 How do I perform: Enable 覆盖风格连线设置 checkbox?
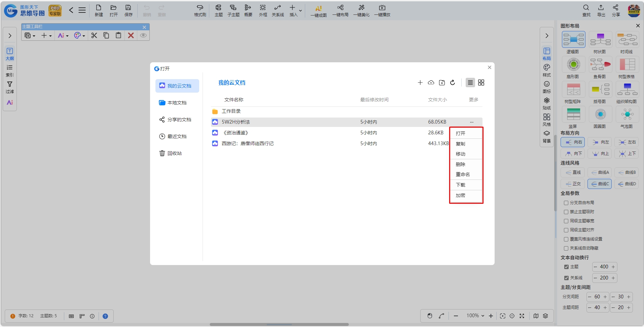click(566, 239)
